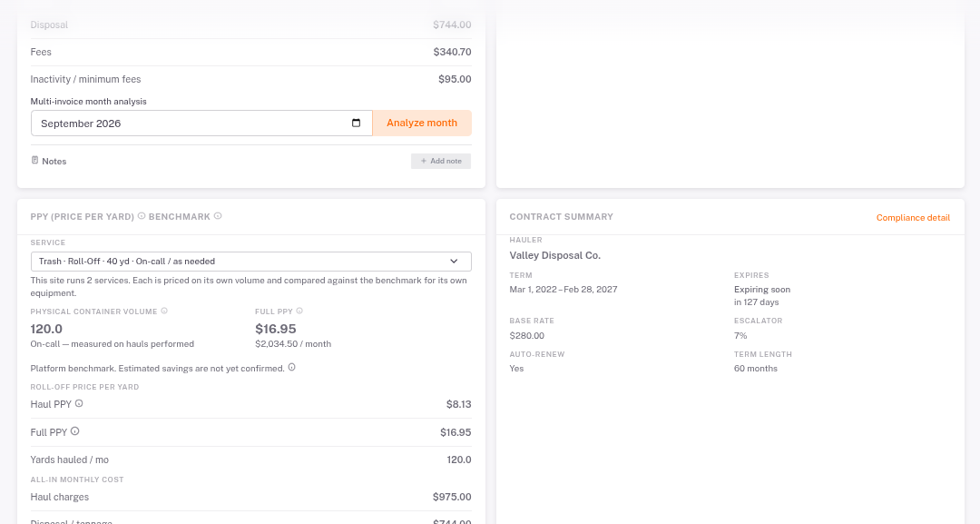Click the inactivity fees amount $95.00

455,79
